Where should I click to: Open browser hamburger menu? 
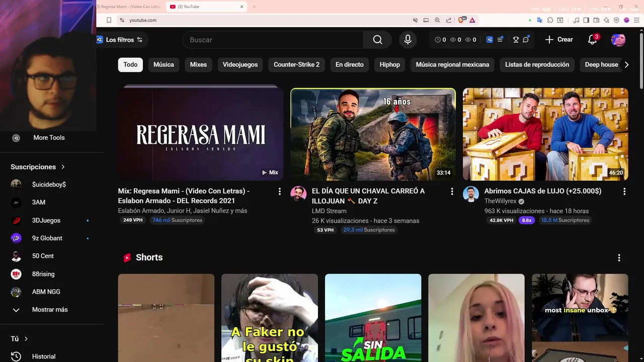(636, 20)
